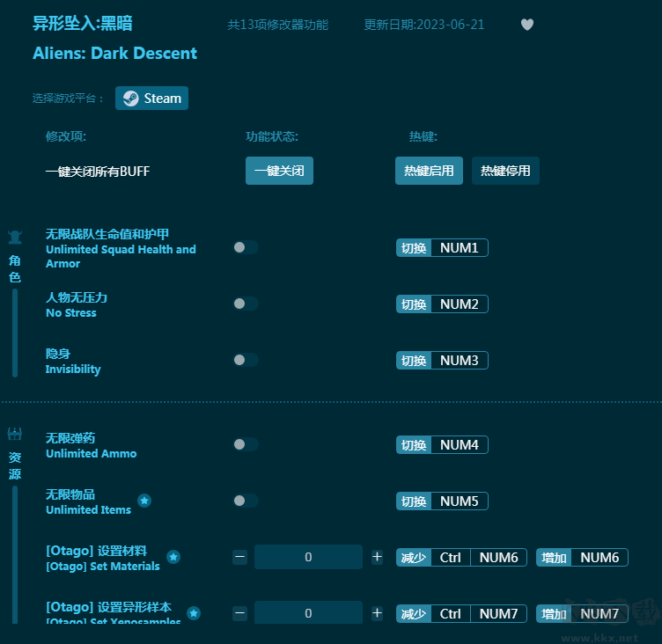The width and height of the screenshot is (662, 644).
Task: Click the 切换 NUM4 hotkey button
Action: (442, 445)
